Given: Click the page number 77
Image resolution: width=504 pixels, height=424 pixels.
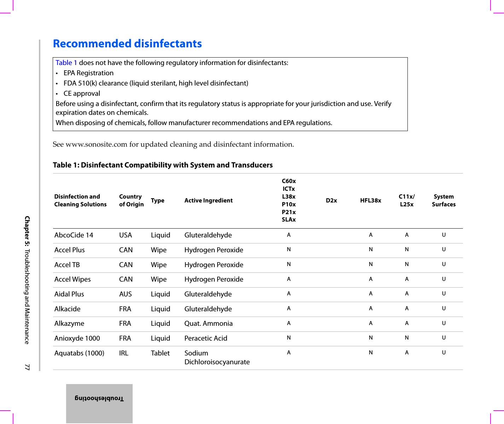Looking at the screenshot, I should tap(27, 367).
